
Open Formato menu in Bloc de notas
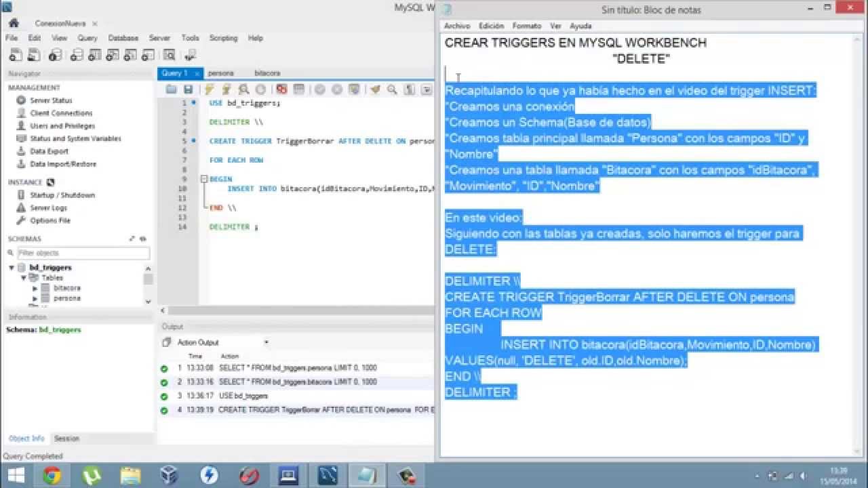coord(527,26)
